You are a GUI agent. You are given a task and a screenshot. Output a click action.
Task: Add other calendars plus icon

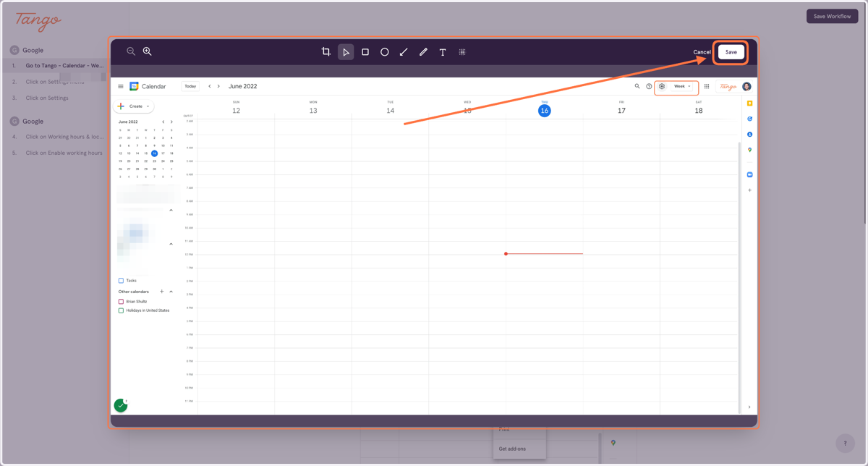tap(162, 292)
